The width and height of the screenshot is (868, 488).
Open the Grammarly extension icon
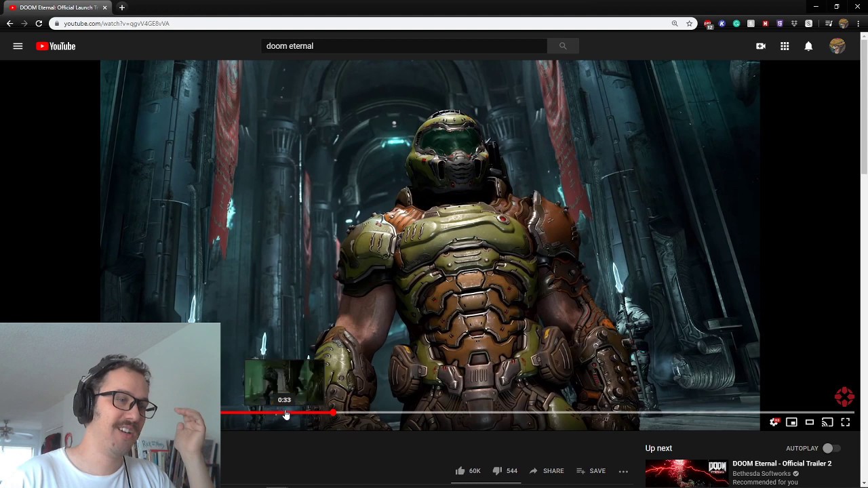tap(736, 23)
